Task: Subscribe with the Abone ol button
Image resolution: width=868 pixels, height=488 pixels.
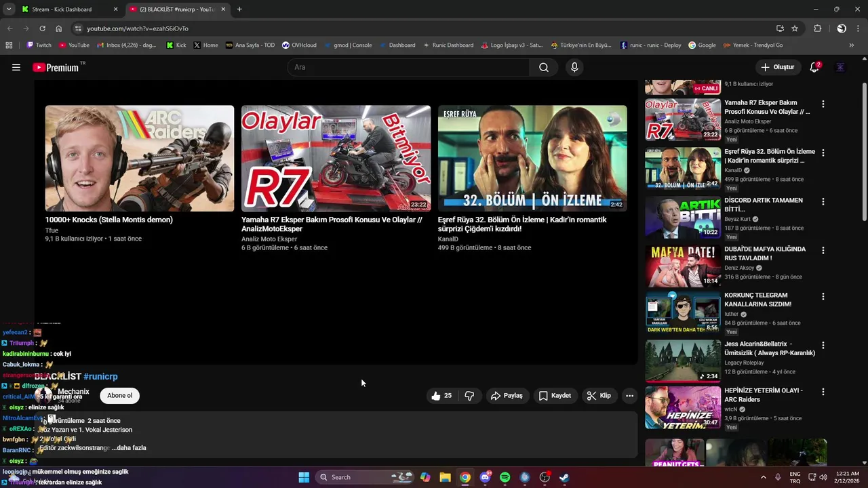Action: tap(120, 396)
